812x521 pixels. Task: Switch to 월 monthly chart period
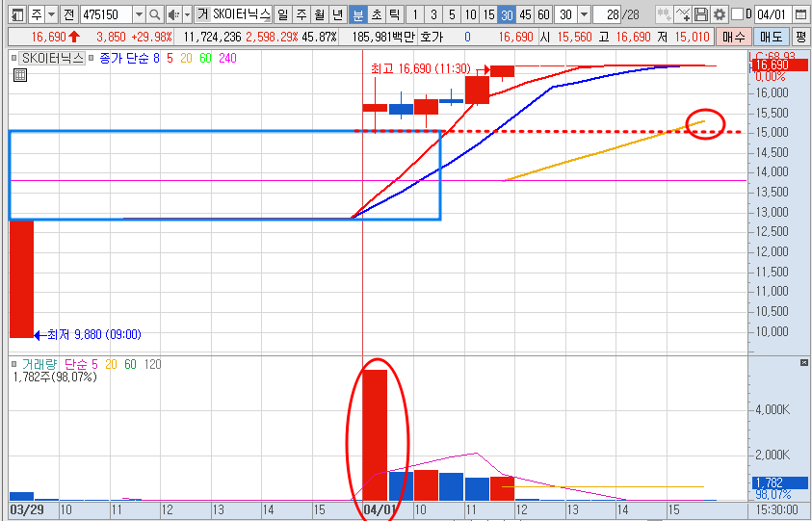tap(320, 14)
